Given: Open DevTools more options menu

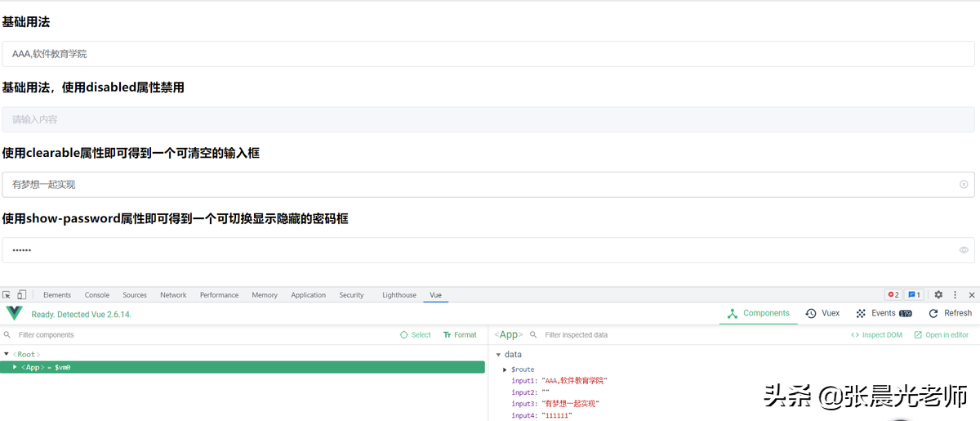Looking at the screenshot, I should point(955,295).
